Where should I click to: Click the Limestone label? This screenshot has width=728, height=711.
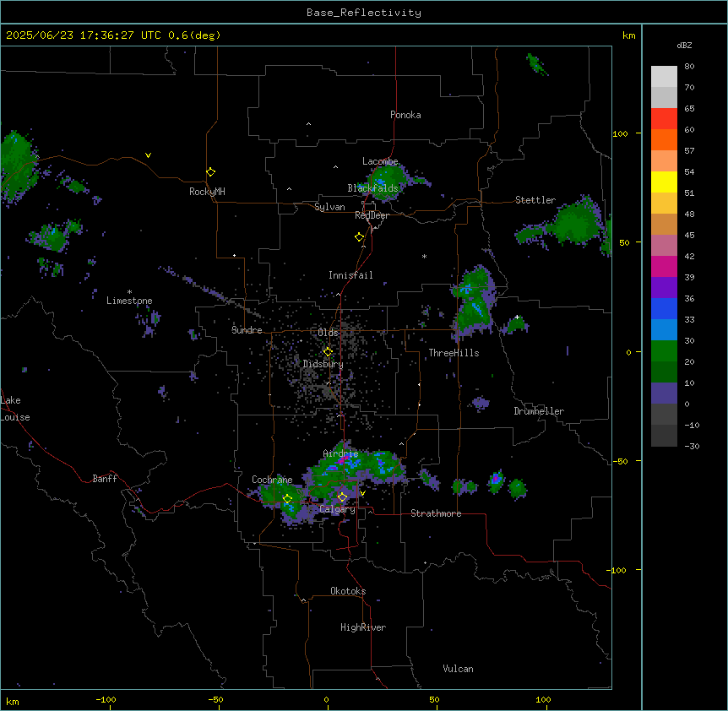(x=129, y=301)
